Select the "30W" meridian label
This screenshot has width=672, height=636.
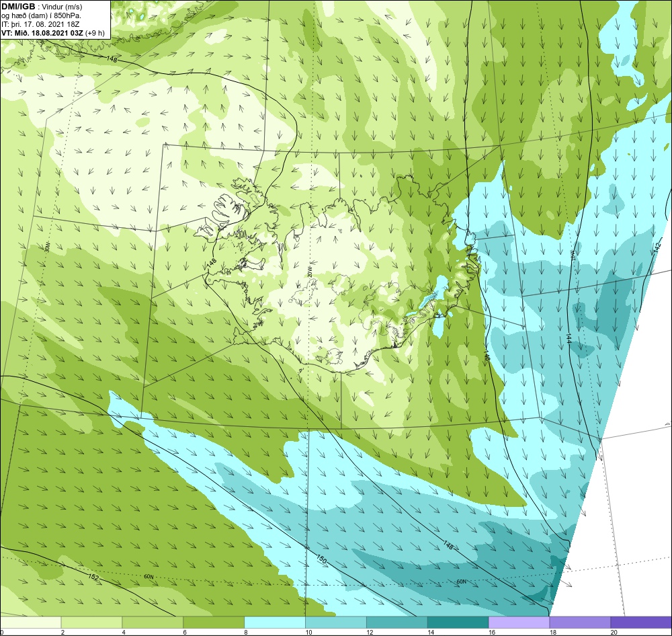(47, 246)
